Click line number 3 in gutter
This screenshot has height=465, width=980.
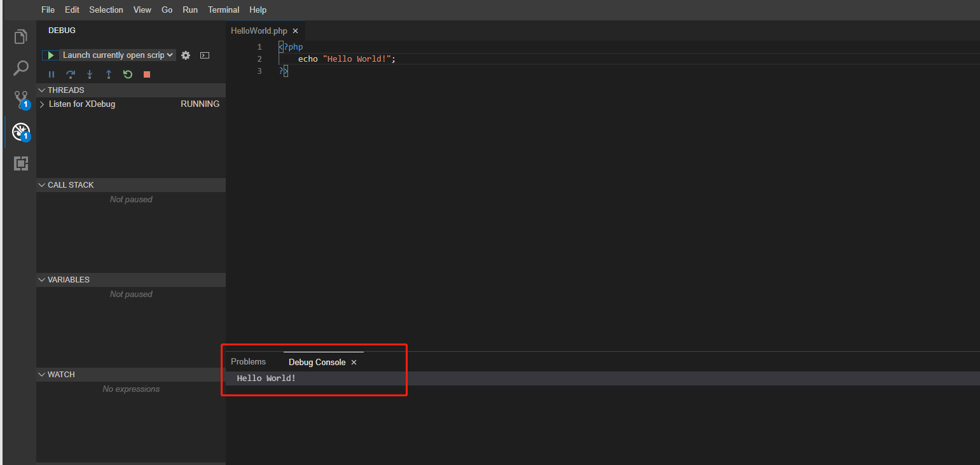pos(259,71)
